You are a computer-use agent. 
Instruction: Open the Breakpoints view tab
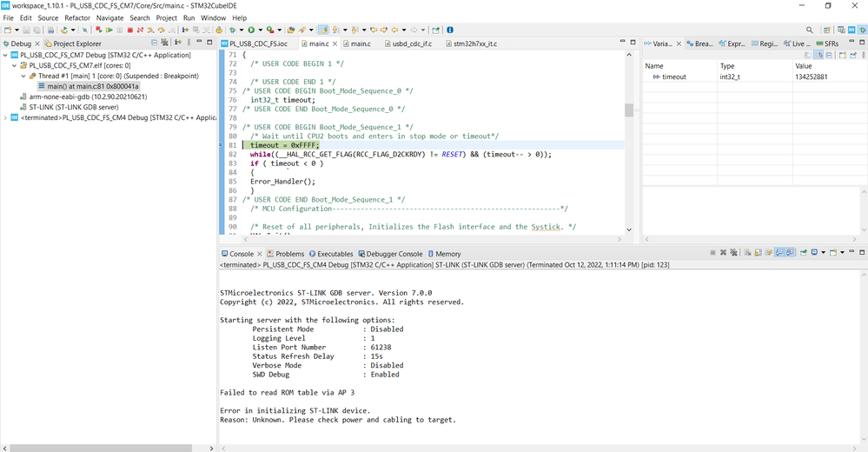point(700,43)
